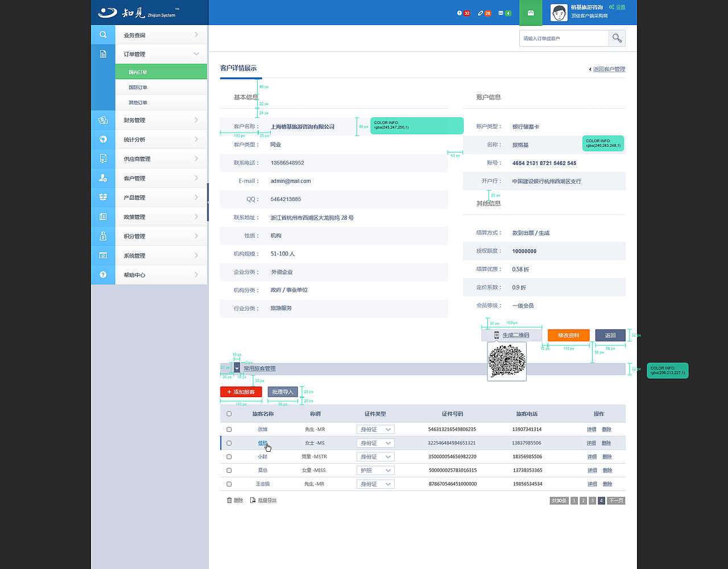Collapse 常用旅客管理 section arrow
Viewport: 728px width, 569px height.
(237, 369)
